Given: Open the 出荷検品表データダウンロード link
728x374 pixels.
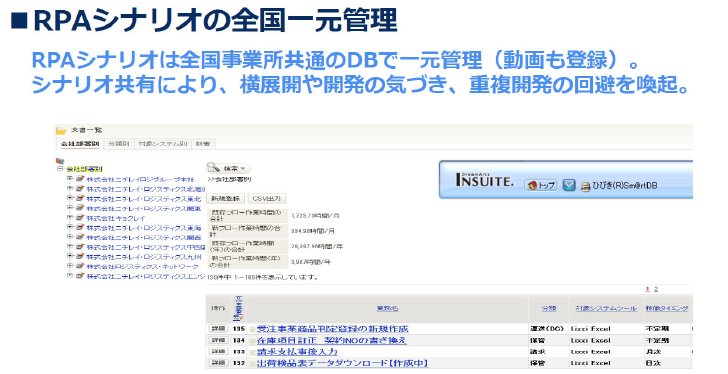Looking at the screenshot, I should coord(342,363).
